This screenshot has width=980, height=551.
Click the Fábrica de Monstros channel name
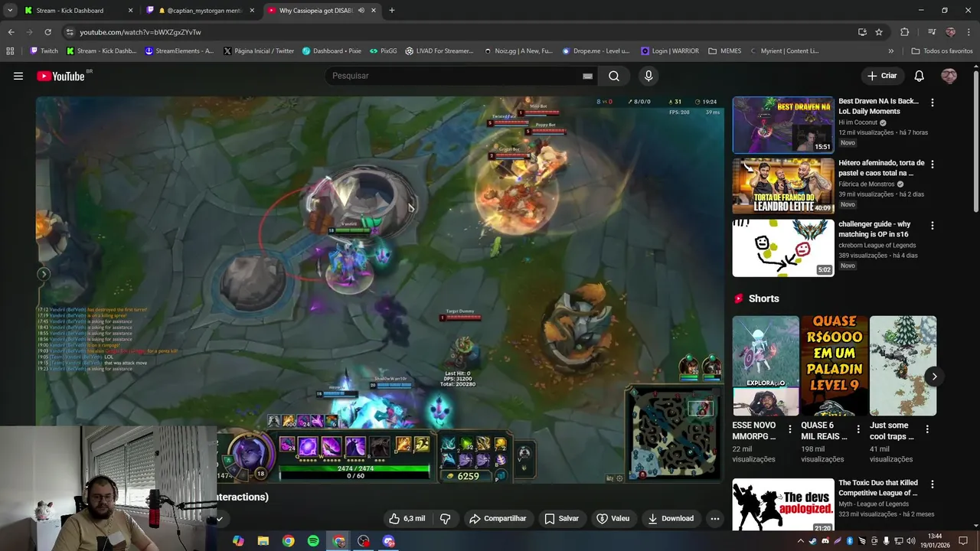[867, 184]
